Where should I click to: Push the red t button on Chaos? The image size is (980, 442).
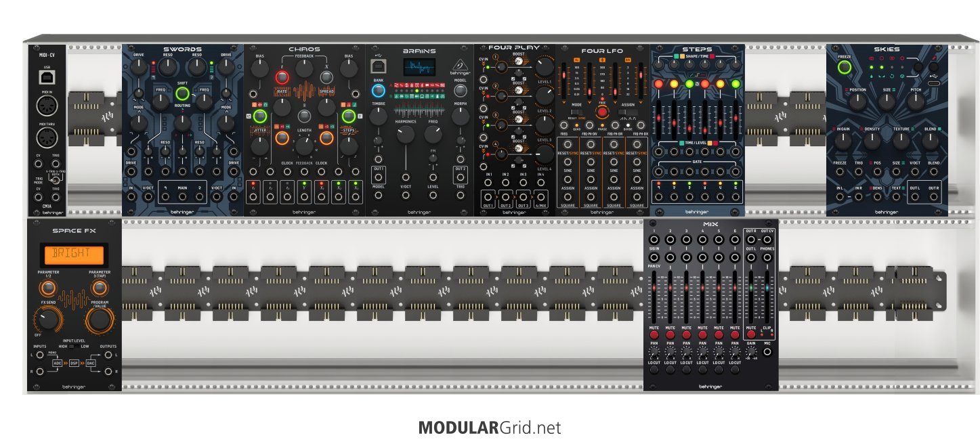pyautogui.click(x=282, y=78)
